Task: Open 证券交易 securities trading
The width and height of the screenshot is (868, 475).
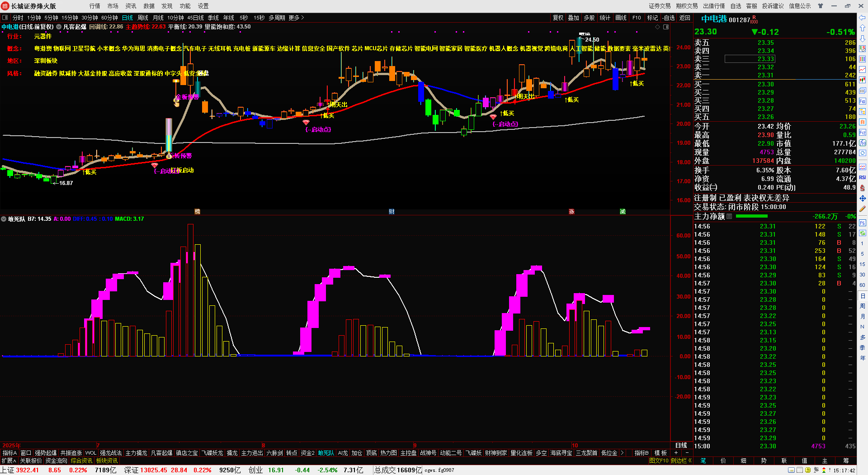Action: pyautogui.click(x=660, y=6)
